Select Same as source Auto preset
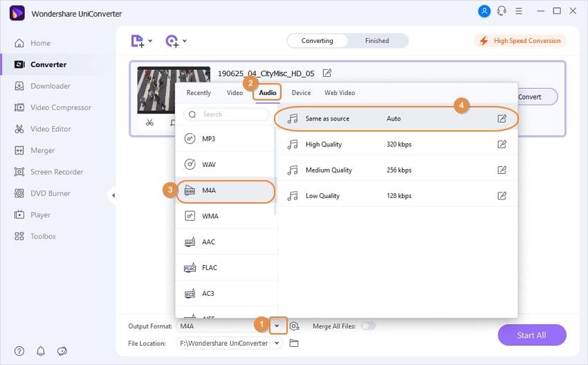 pyautogui.click(x=396, y=118)
